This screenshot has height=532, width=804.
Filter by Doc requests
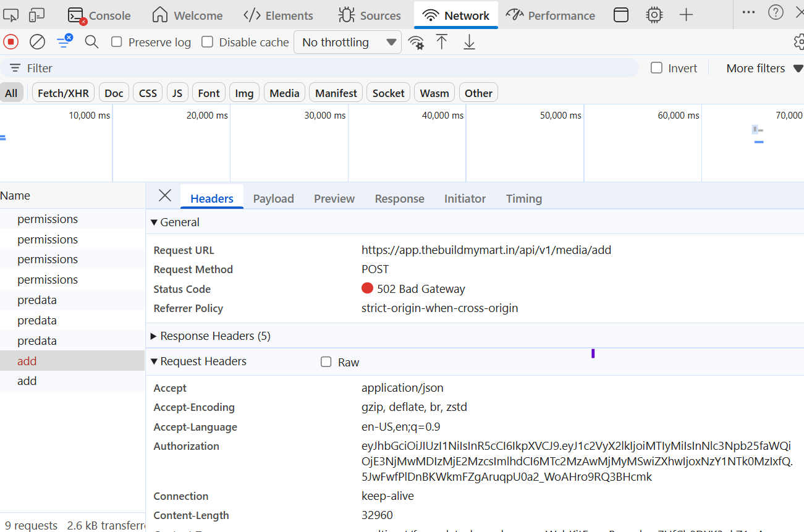(114, 93)
